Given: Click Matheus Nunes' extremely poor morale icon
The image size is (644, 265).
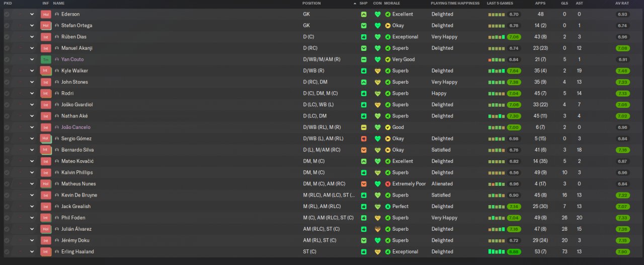Looking at the screenshot, I should 388,184.
